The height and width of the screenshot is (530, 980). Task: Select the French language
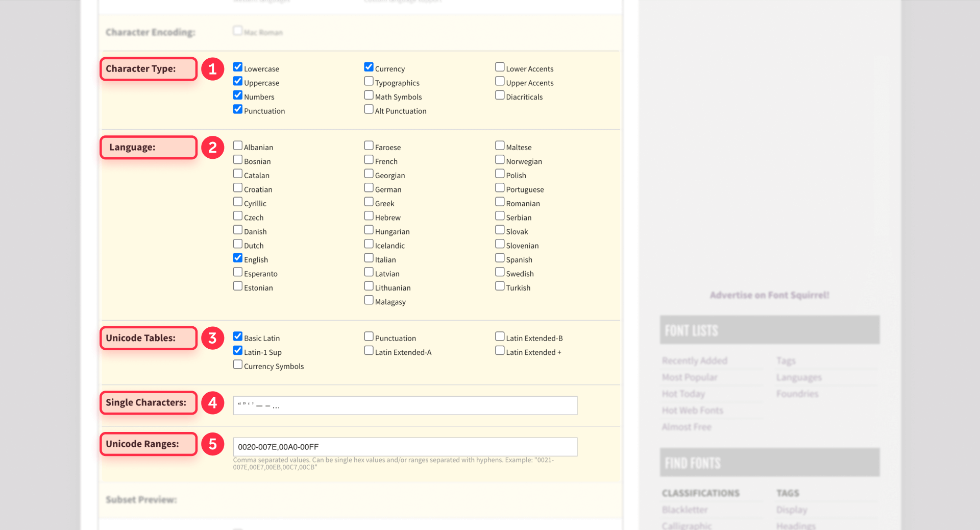pyautogui.click(x=369, y=159)
